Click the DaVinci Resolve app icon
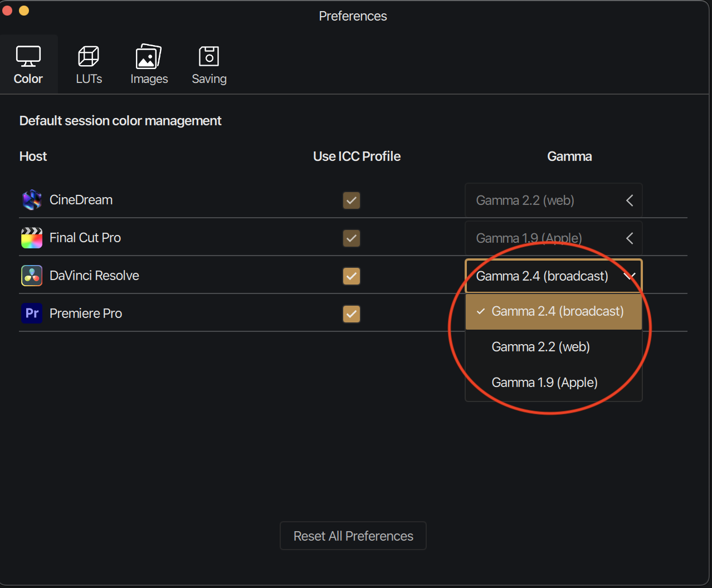 click(x=32, y=276)
